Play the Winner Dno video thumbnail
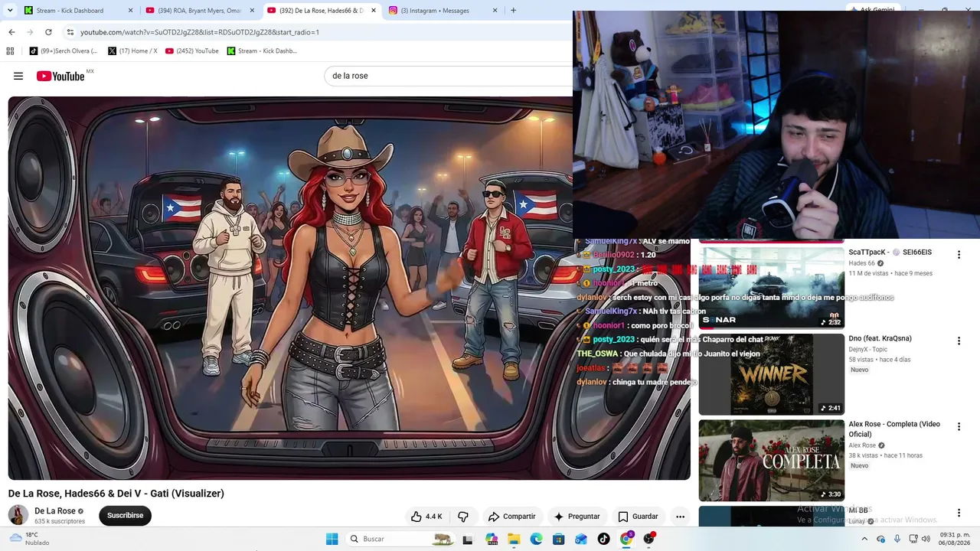The width and height of the screenshot is (980, 551). [771, 374]
